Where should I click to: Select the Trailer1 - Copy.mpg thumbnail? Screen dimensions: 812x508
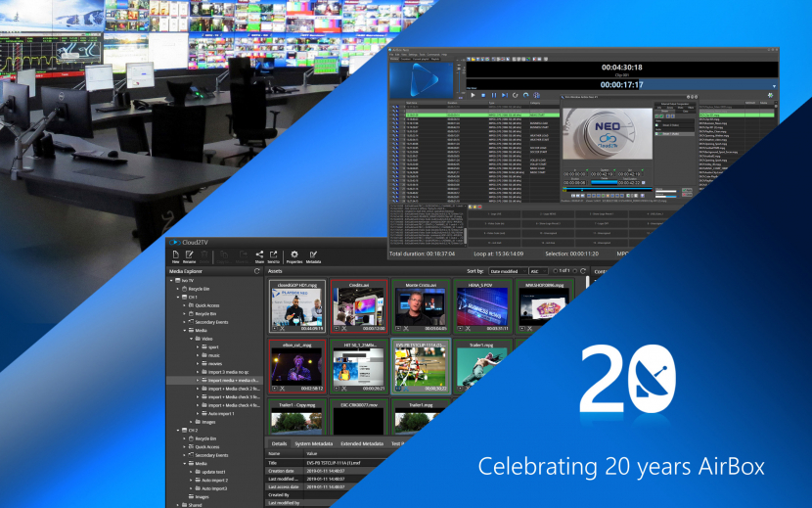(296, 417)
